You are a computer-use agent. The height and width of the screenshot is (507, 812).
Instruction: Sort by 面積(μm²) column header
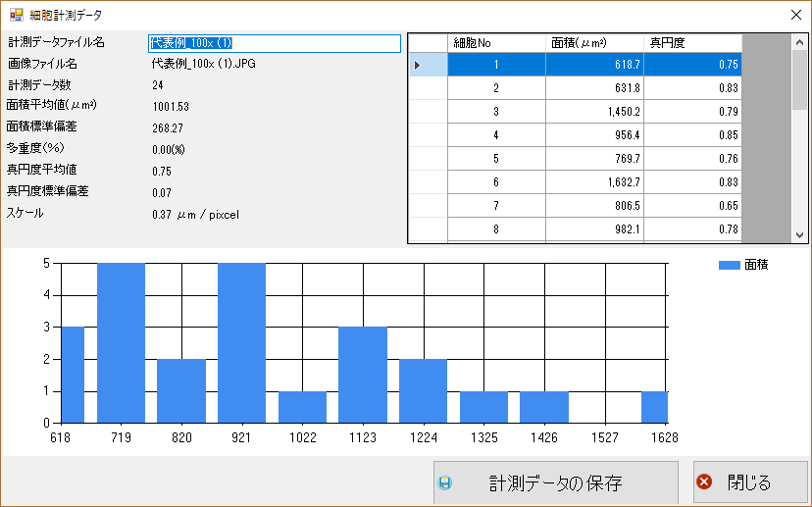(594, 42)
